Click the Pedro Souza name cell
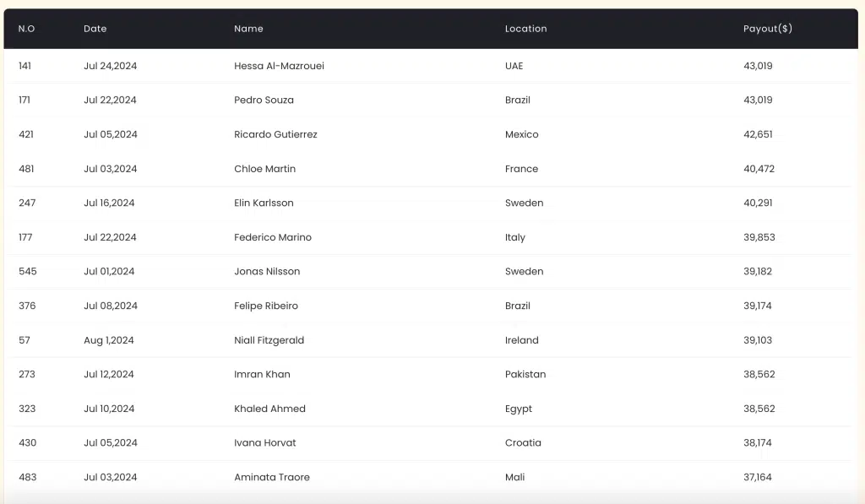Screen dimensions: 865x504 point(264,100)
